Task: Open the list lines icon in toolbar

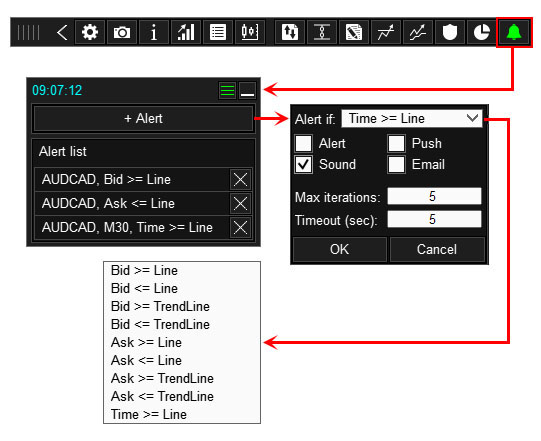Action: [x=218, y=32]
